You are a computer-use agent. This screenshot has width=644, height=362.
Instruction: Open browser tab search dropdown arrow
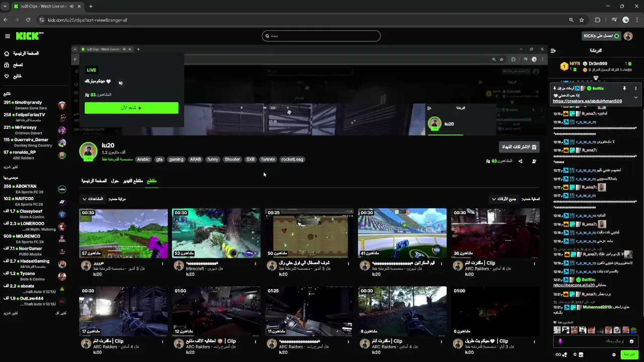point(5,7)
